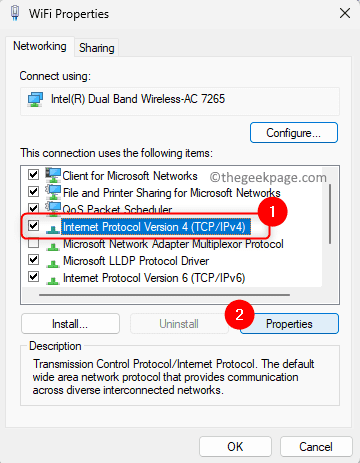The width and height of the screenshot is (360, 463).
Task: Click the items list horizontal scrollbar
Action: tap(164, 295)
